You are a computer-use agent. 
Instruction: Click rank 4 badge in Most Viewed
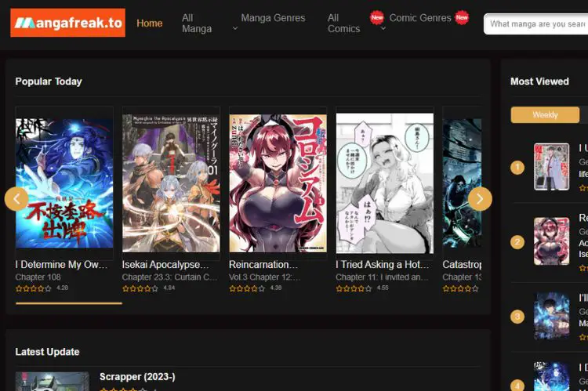coord(517,386)
